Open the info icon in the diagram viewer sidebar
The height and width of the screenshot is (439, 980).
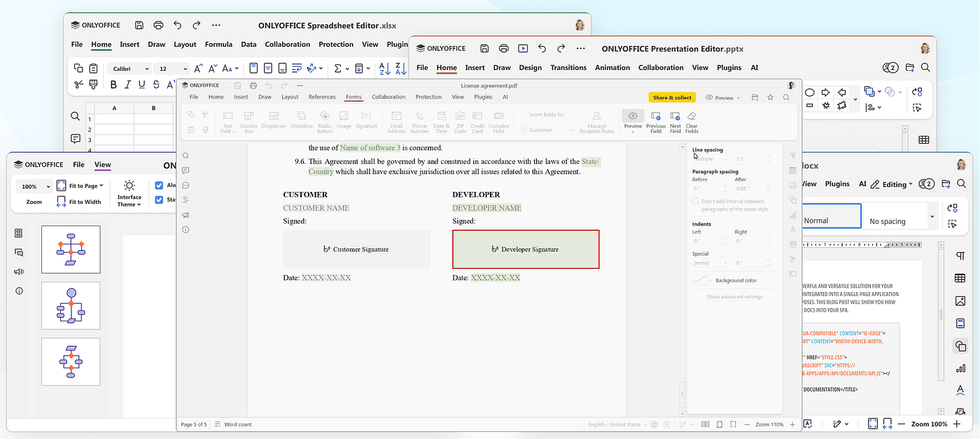(19, 291)
